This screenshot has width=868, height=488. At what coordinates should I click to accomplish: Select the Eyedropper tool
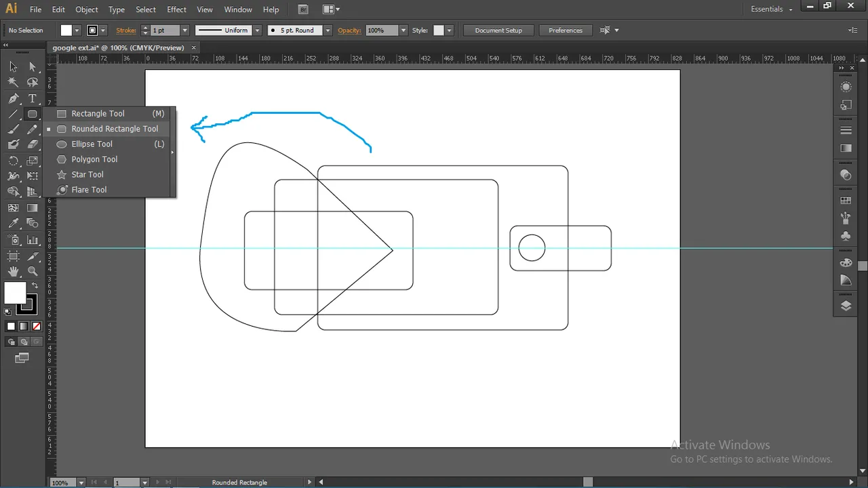click(x=13, y=224)
